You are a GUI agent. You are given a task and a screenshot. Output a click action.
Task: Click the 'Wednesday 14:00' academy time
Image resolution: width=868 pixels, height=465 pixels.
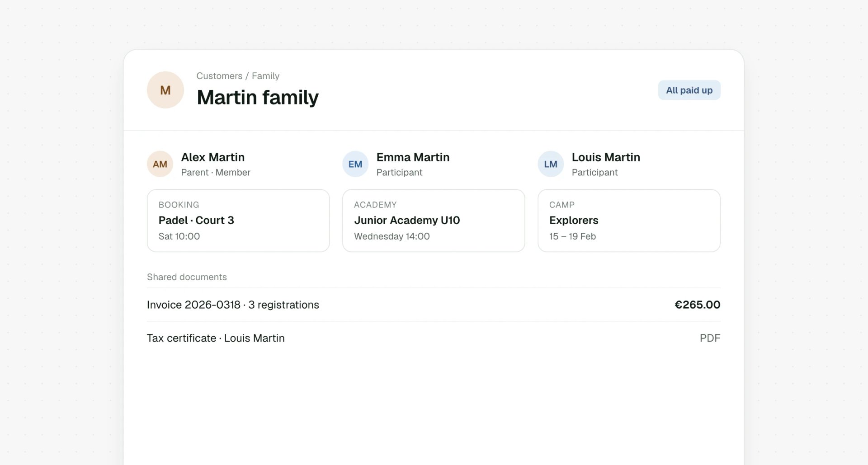point(392,236)
